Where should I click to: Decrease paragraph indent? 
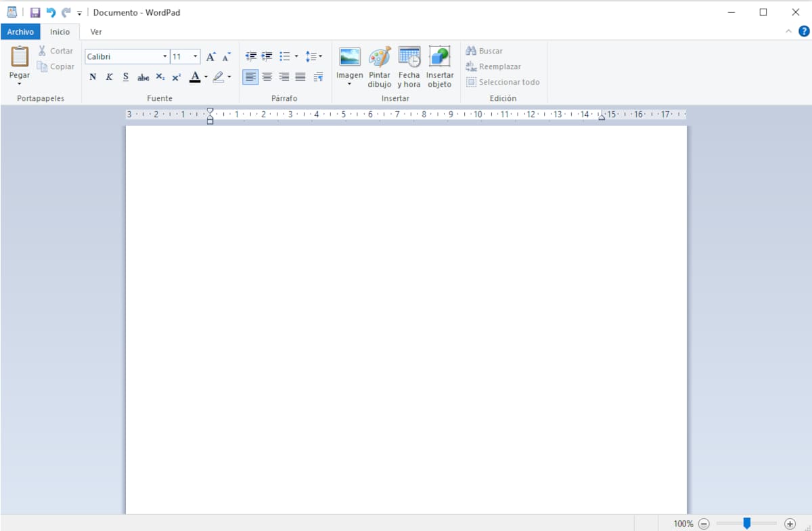pos(251,56)
